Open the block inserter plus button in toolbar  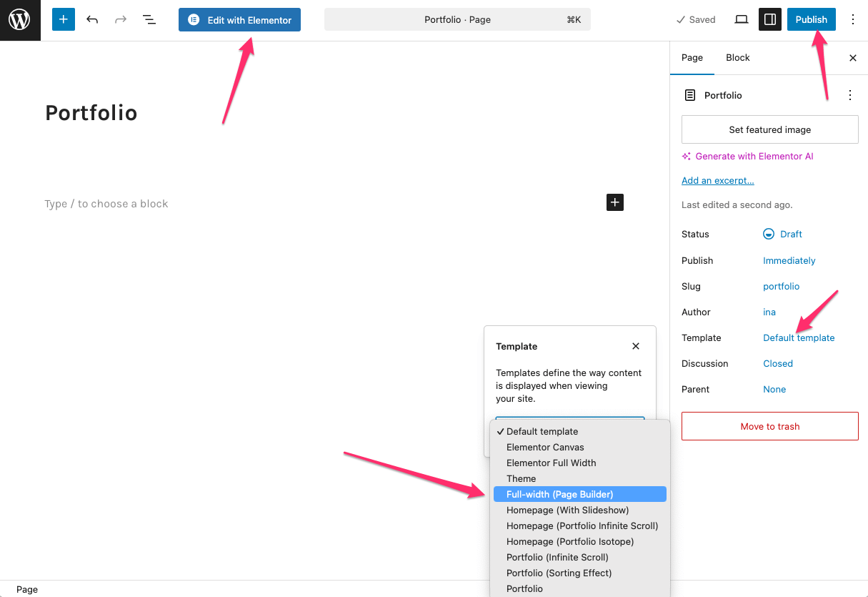[63, 20]
